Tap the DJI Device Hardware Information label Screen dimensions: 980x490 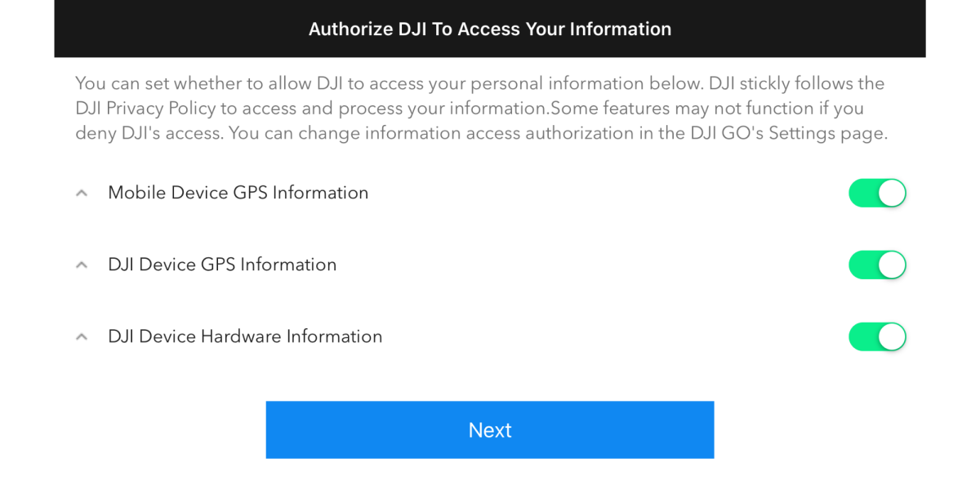pyautogui.click(x=245, y=336)
